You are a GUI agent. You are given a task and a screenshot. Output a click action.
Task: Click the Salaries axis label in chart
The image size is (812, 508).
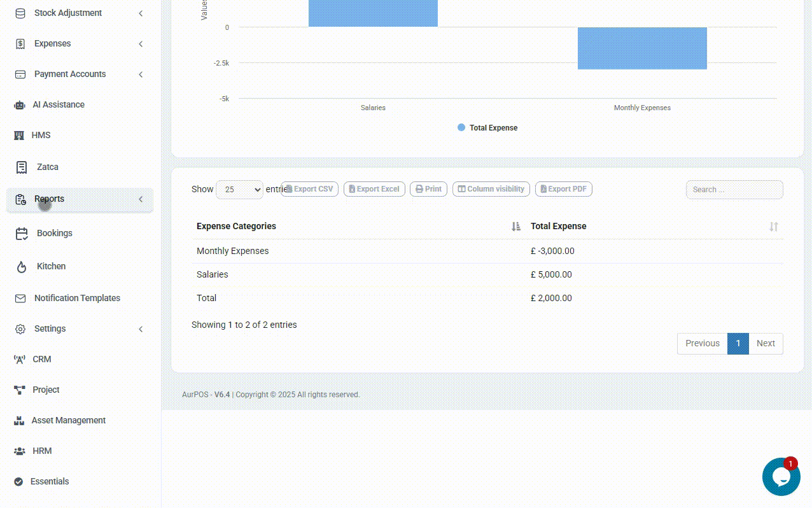[373, 108]
